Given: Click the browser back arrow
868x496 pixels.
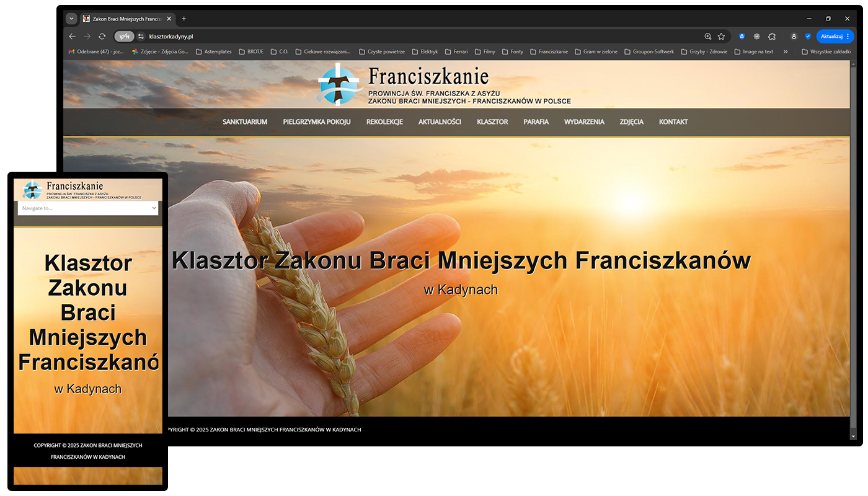Looking at the screenshot, I should [73, 37].
